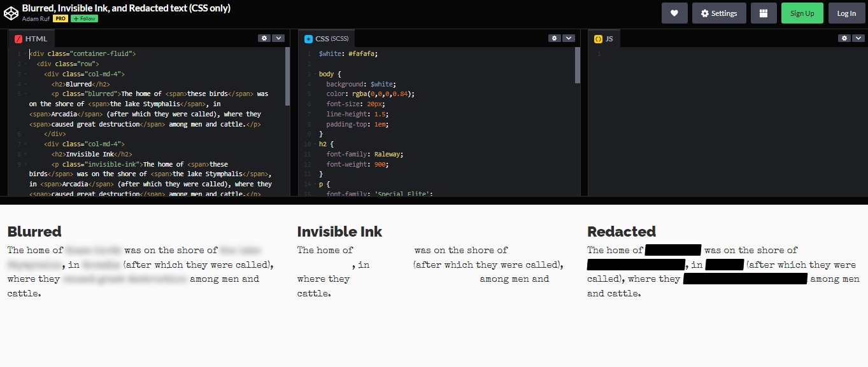The height and width of the screenshot is (367, 868).
Task: Click the yellow JS icon on its tab
Action: coord(598,38)
